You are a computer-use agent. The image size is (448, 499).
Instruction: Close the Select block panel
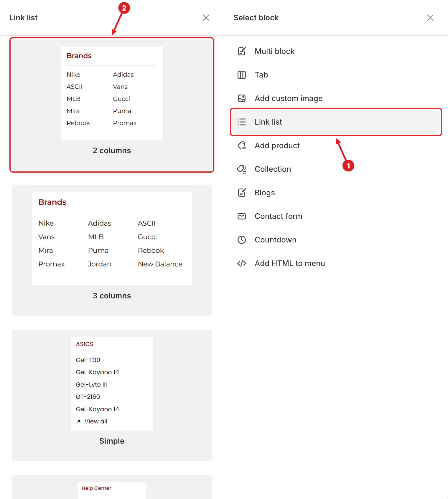(430, 18)
